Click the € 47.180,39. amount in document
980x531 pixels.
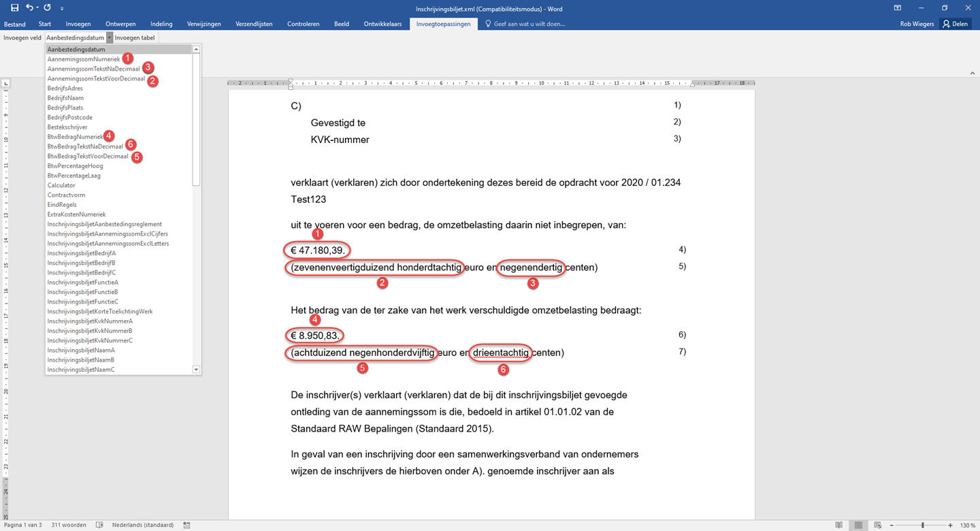point(318,250)
